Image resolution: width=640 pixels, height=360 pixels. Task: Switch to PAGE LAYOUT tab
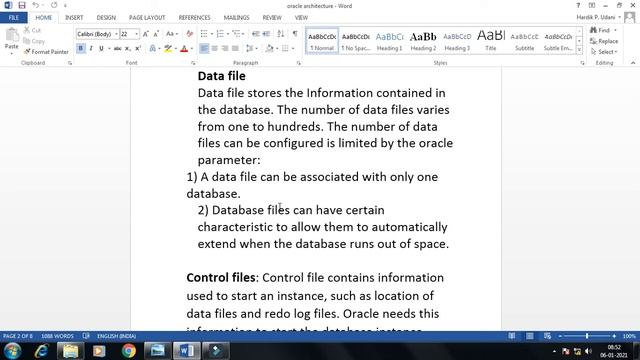[x=147, y=18]
